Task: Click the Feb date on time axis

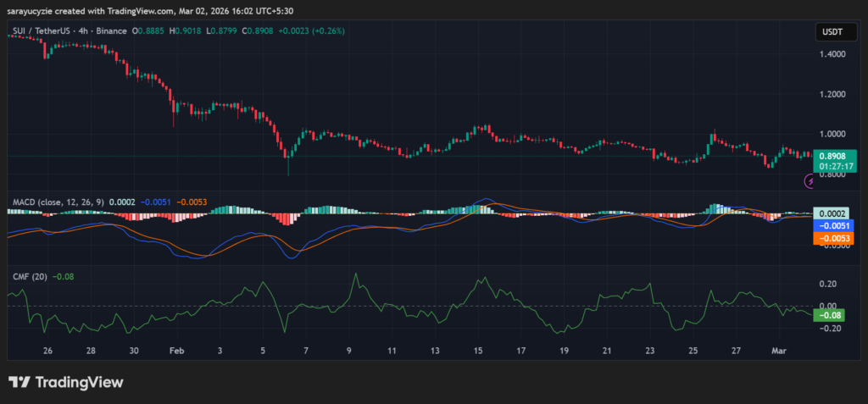Action: point(176,350)
